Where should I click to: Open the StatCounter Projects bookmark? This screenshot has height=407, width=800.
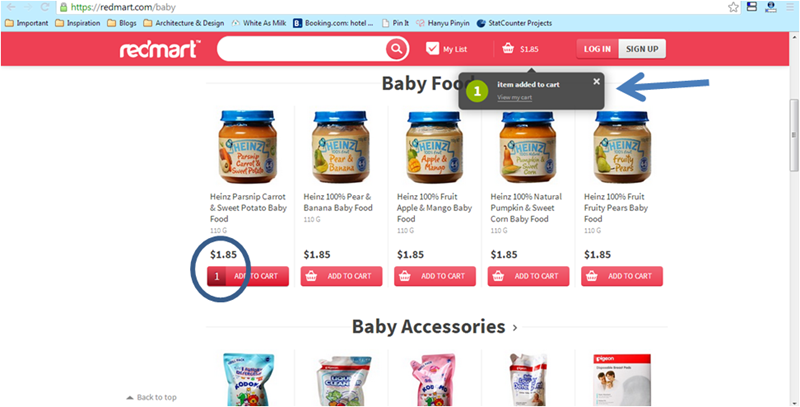pos(514,23)
